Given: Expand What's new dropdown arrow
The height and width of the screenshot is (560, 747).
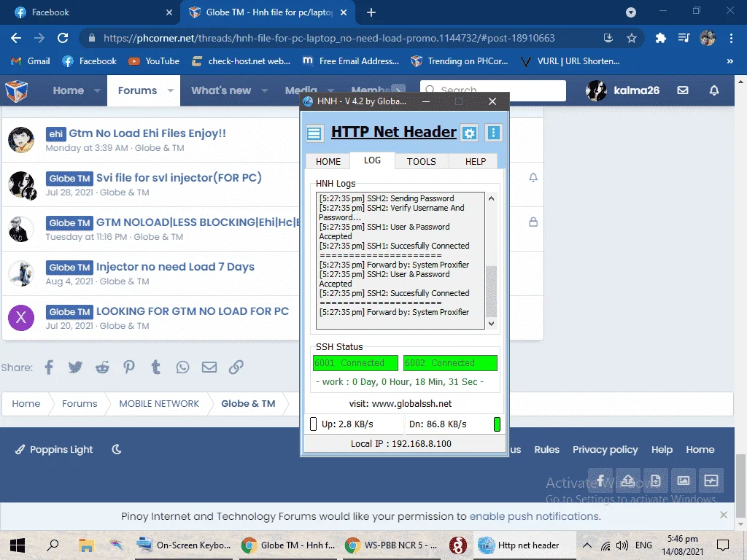Looking at the screenshot, I should pyautogui.click(x=265, y=90).
